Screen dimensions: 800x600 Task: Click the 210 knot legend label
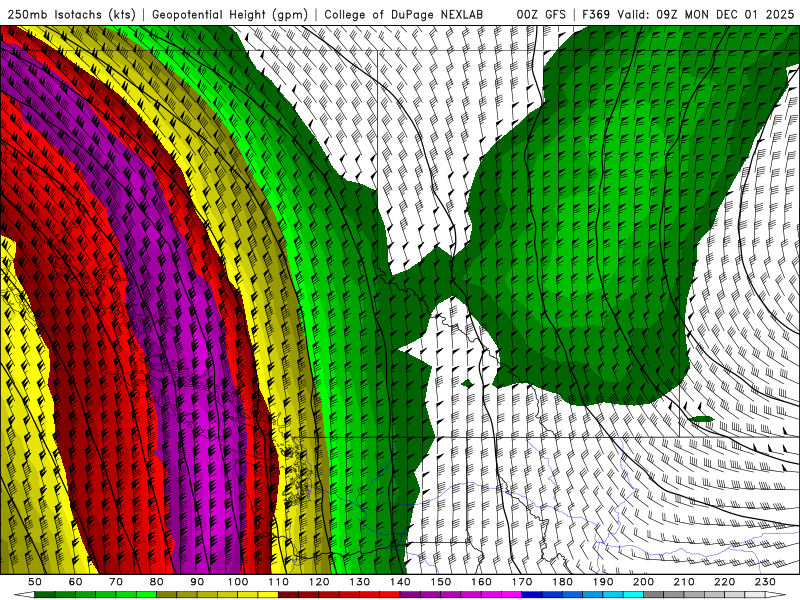click(684, 582)
